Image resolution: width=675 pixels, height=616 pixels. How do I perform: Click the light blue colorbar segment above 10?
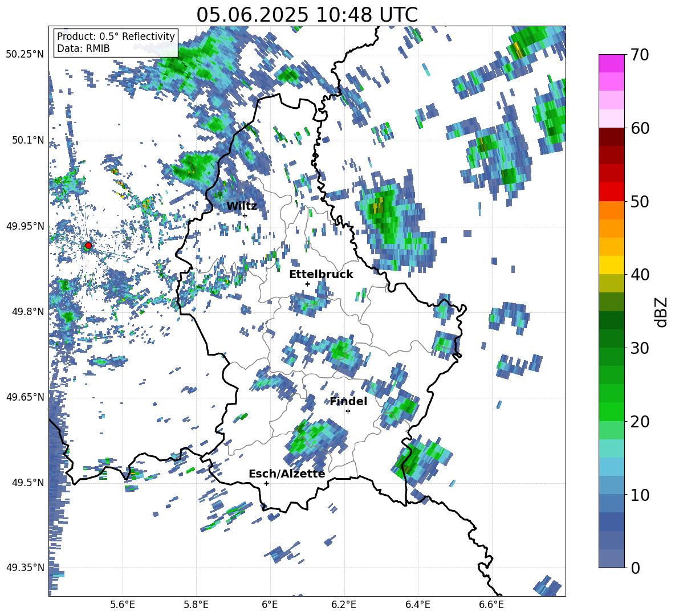pos(611,467)
